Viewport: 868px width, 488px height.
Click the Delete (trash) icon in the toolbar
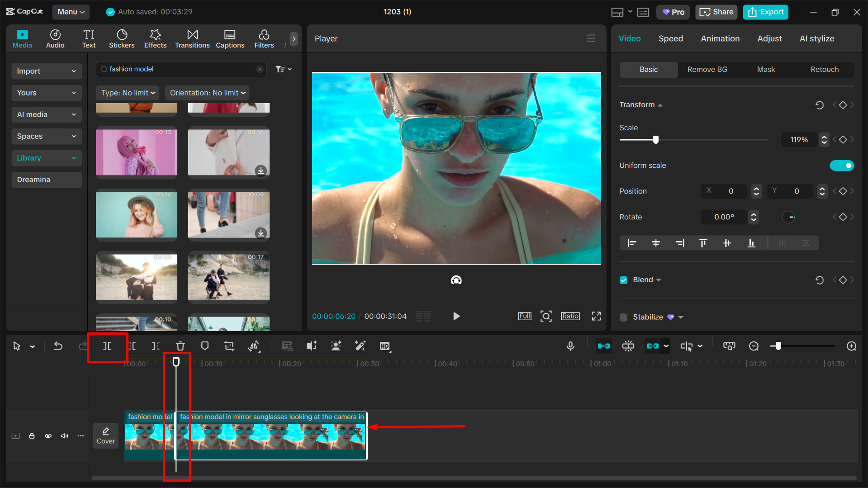180,346
